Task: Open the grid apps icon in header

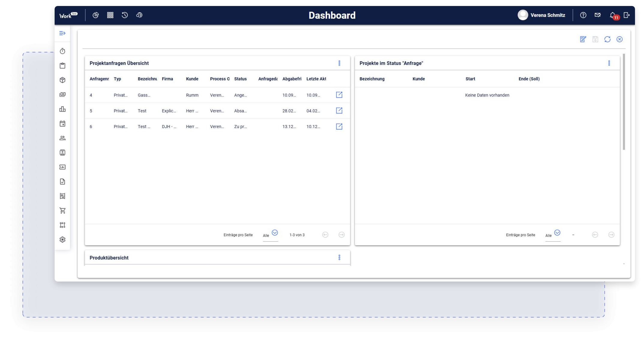Action: click(x=110, y=15)
